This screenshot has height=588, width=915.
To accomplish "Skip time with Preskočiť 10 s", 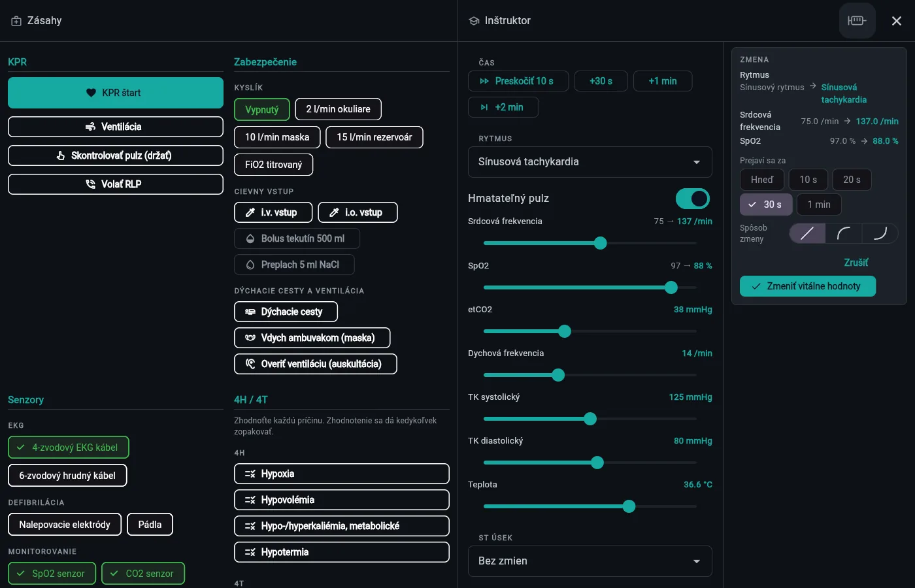I will (518, 81).
